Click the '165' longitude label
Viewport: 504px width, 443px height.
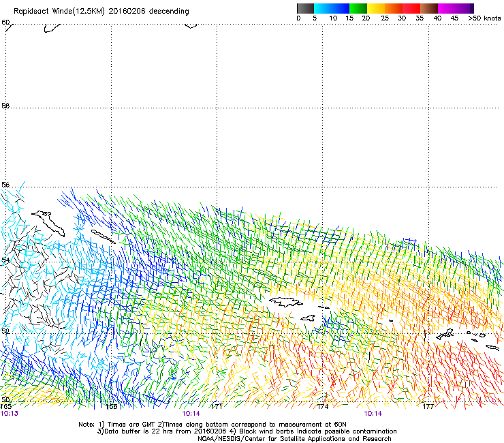[x=5, y=407]
